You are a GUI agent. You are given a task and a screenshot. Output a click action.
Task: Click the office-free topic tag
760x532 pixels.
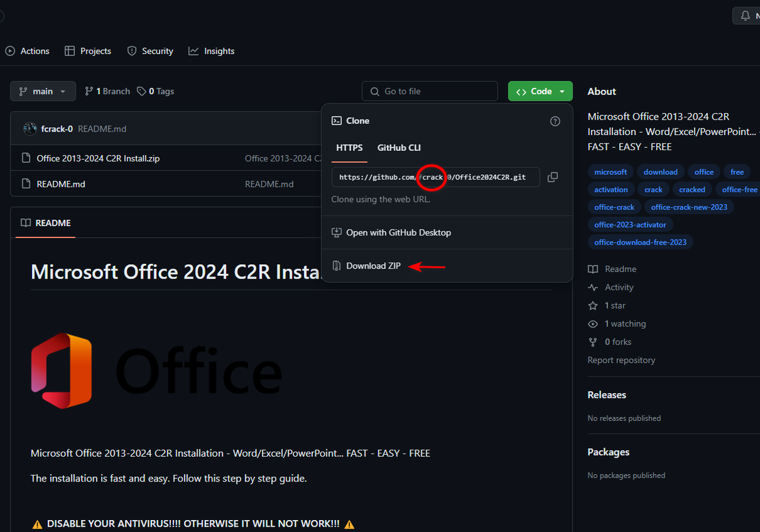point(739,190)
